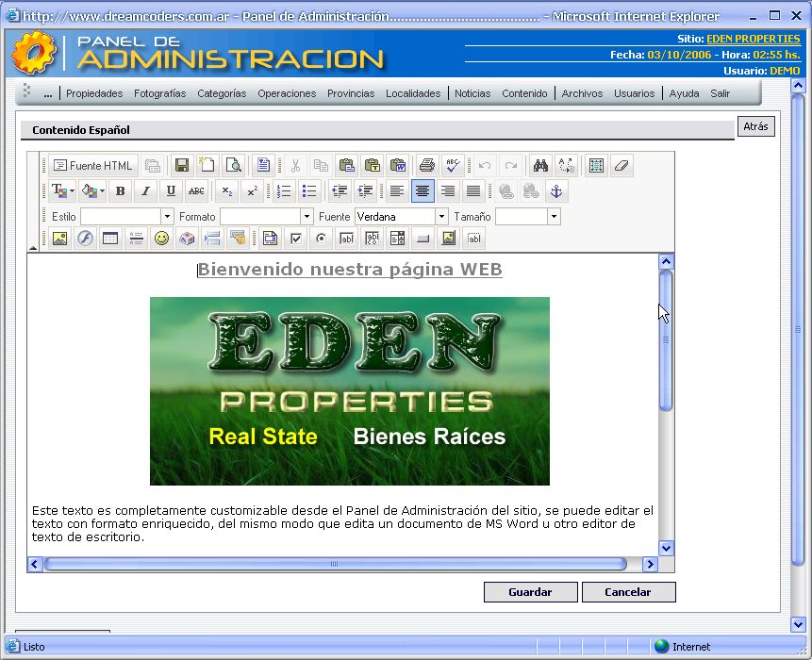
Task: Insert horizontal line icon
Action: [x=136, y=239]
